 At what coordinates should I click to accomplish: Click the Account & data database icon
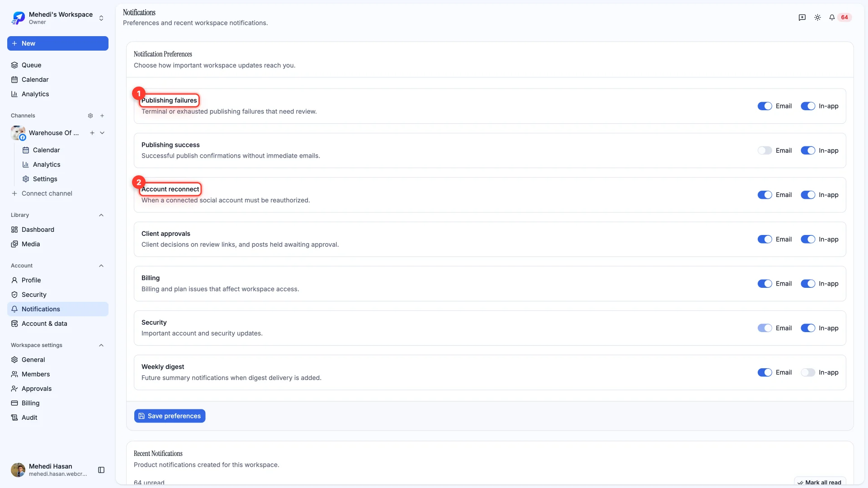point(14,324)
